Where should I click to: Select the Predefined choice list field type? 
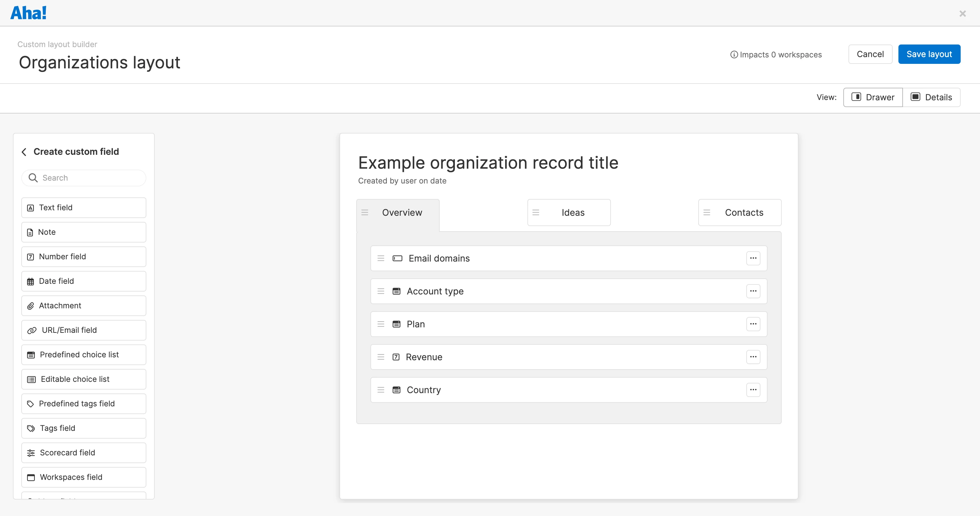click(x=84, y=355)
